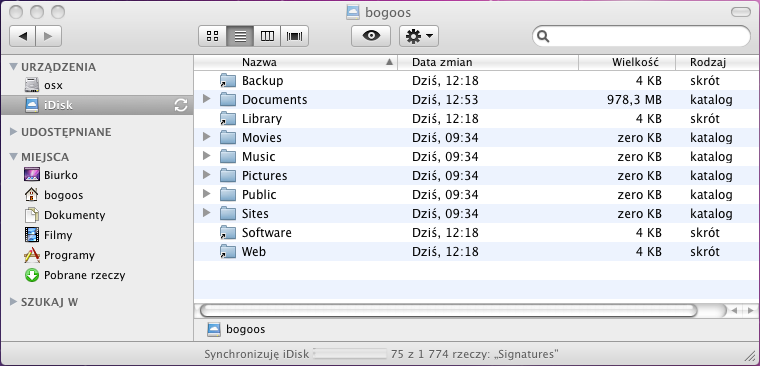
Task: Select the Web alias folder icon
Action: (227, 252)
